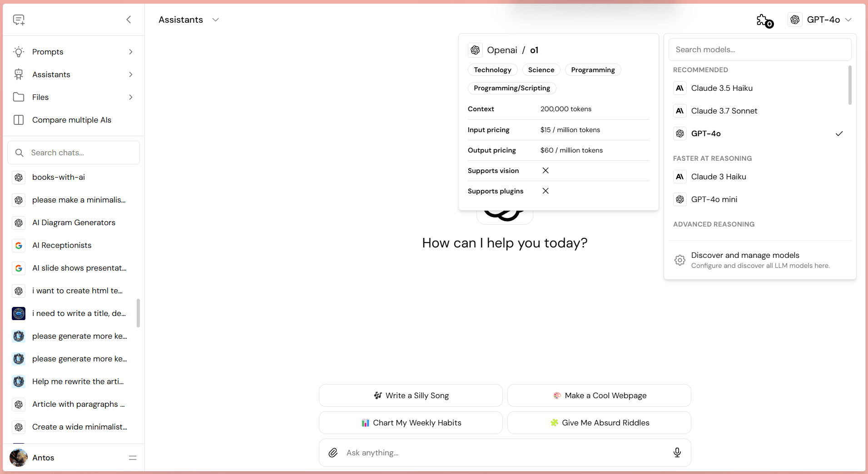Viewport: 868px width, 474px height.
Task: Open the plugins puzzle icon
Action: (764, 20)
